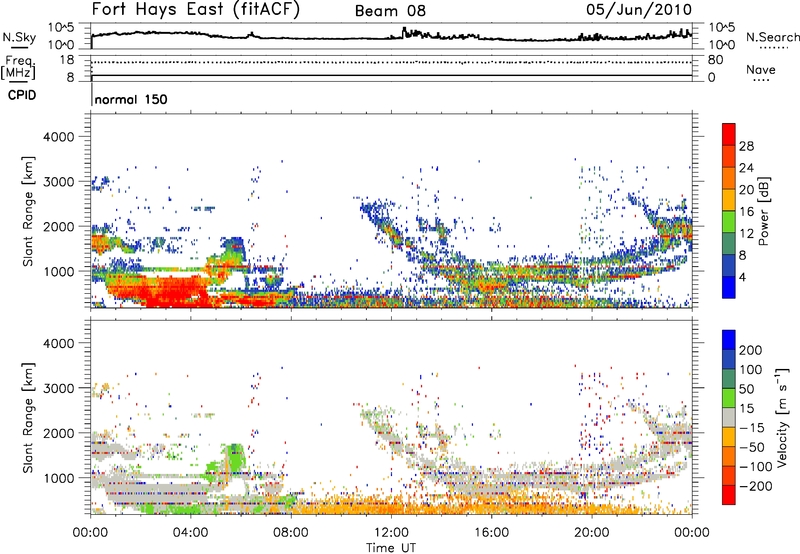The width and height of the screenshot is (800, 554).
Task: Click the '20:00' time axis tick label
Action: pos(592,533)
